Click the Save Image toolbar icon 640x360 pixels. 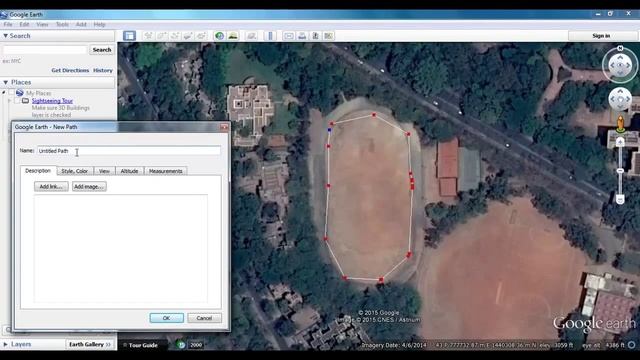pyautogui.click(x=315, y=36)
